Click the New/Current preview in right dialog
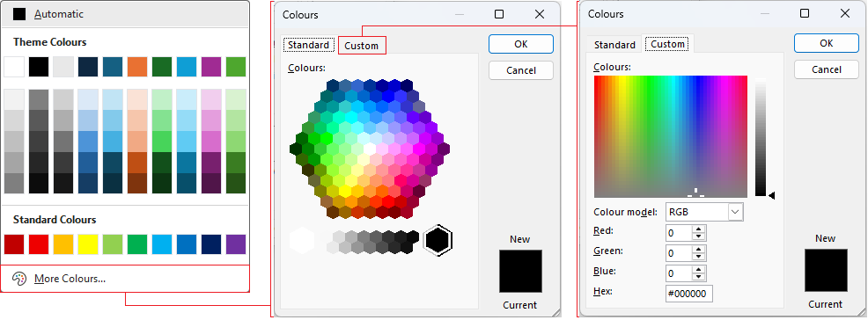Image resolution: width=868 pixels, height=320 pixels. point(826,270)
